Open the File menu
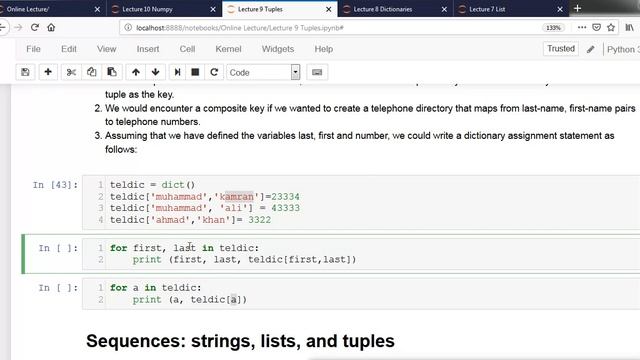This screenshot has width=640, height=360. (x=33, y=49)
